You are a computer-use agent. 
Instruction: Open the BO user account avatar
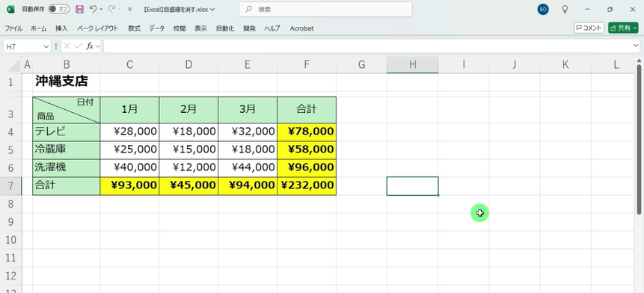click(543, 9)
